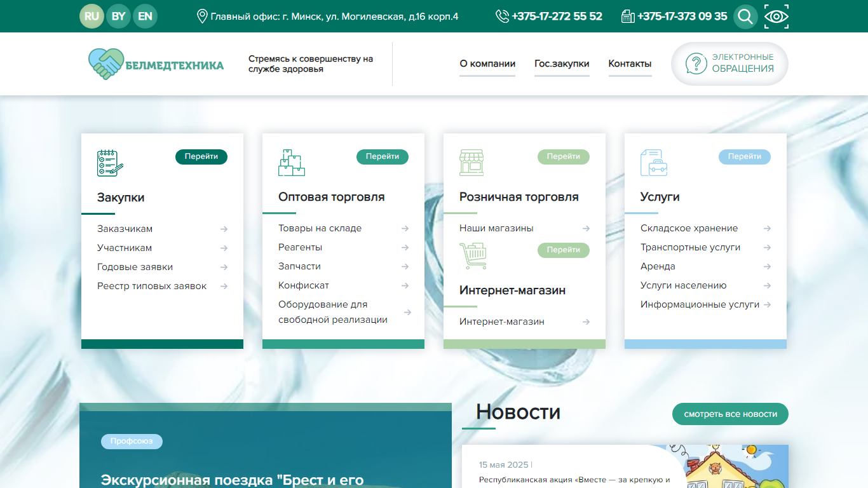Click the arrow next to Реагенты

(x=405, y=248)
